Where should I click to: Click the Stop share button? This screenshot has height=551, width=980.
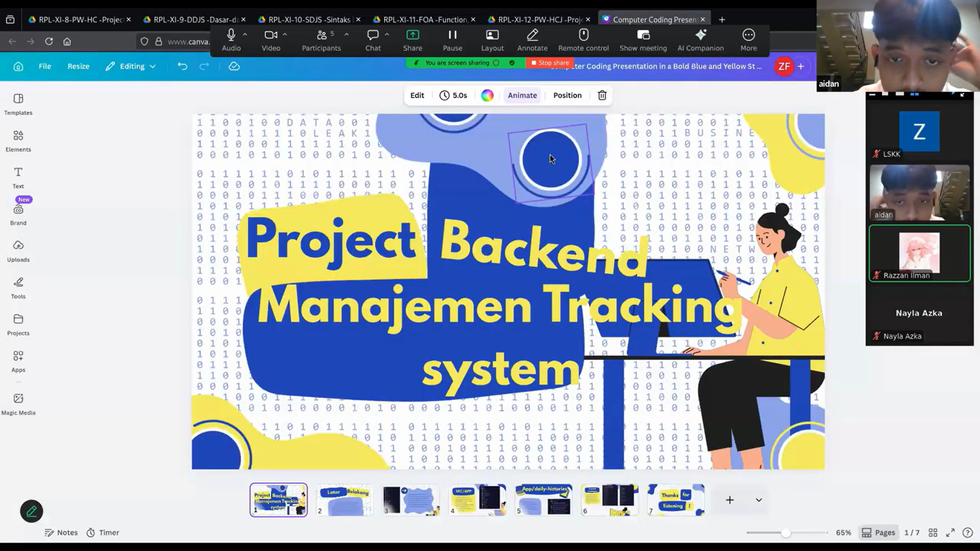click(x=550, y=63)
